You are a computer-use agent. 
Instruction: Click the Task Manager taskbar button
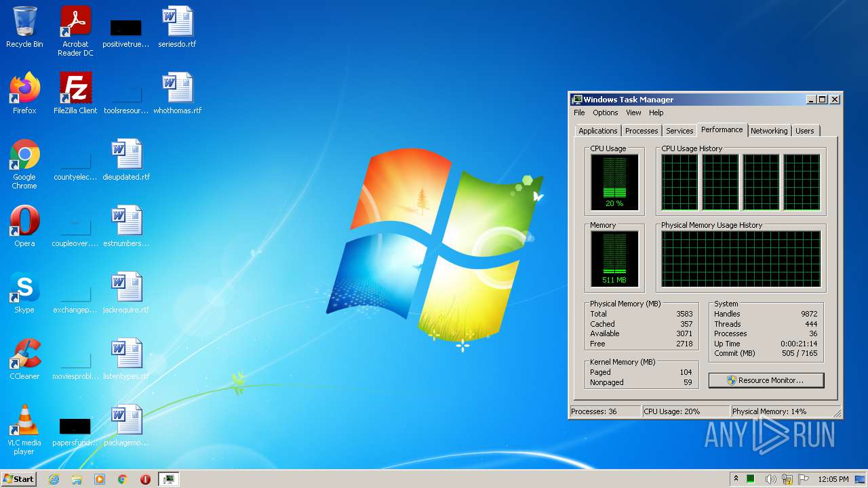point(168,479)
